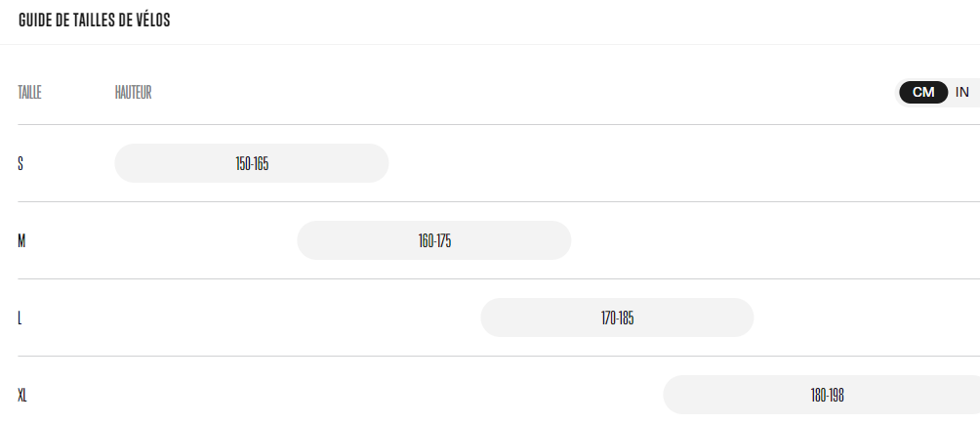Switch units to IN
Image resolution: width=980 pixels, height=424 pixels.
click(961, 93)
